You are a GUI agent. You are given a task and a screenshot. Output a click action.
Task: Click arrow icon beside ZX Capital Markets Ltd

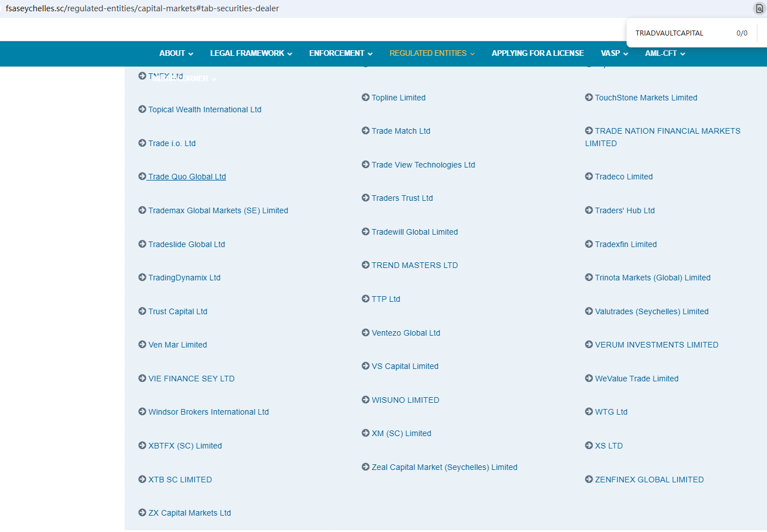[x=142, y=513]
